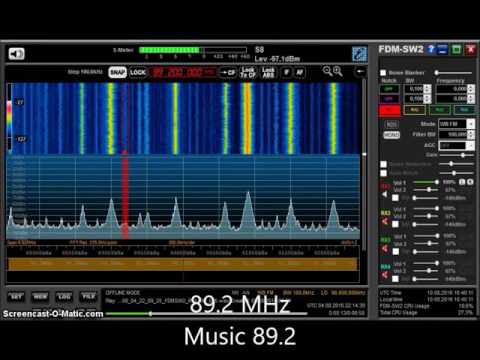Adjust RX1 Vol 2 slider
The width and height of the screenshot is (480, 360).
point(426,190)
